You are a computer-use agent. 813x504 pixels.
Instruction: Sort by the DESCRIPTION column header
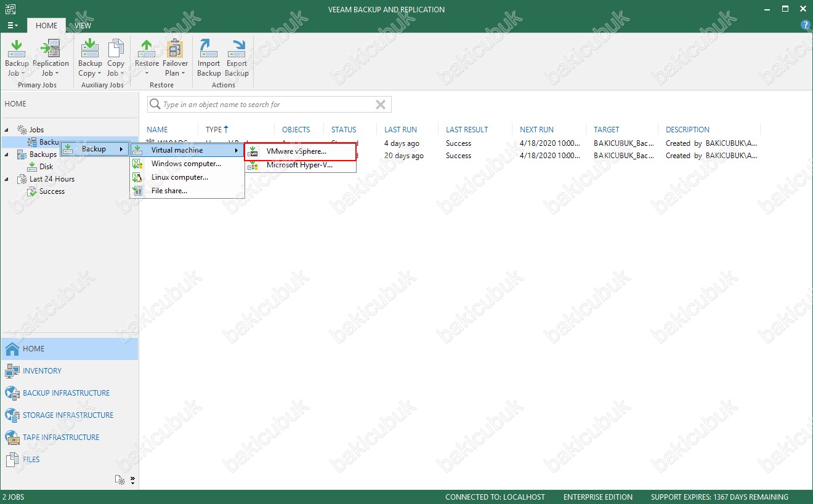click(687, 130)
